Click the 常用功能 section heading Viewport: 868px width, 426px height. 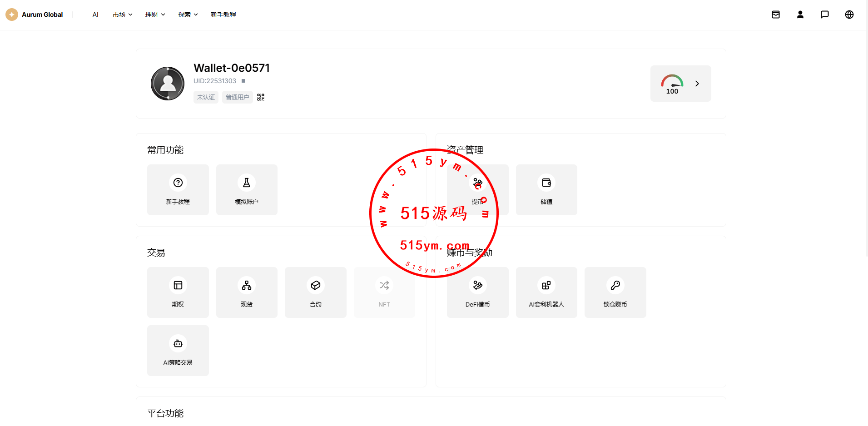(165, 150)
